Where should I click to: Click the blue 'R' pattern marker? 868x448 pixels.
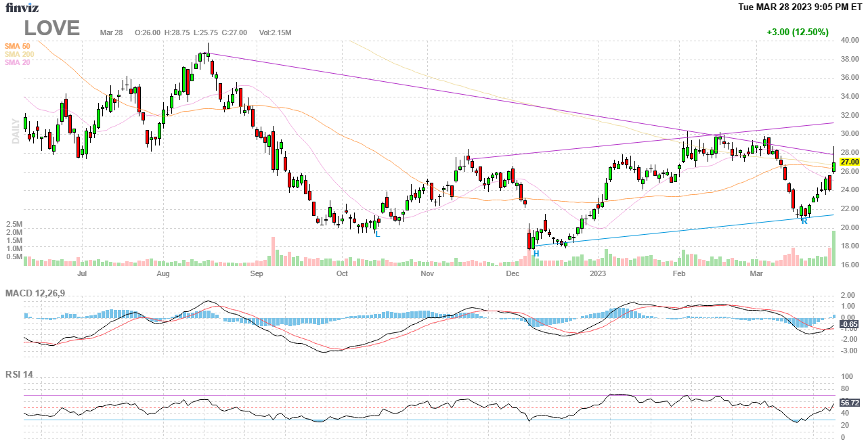[804, 221]
